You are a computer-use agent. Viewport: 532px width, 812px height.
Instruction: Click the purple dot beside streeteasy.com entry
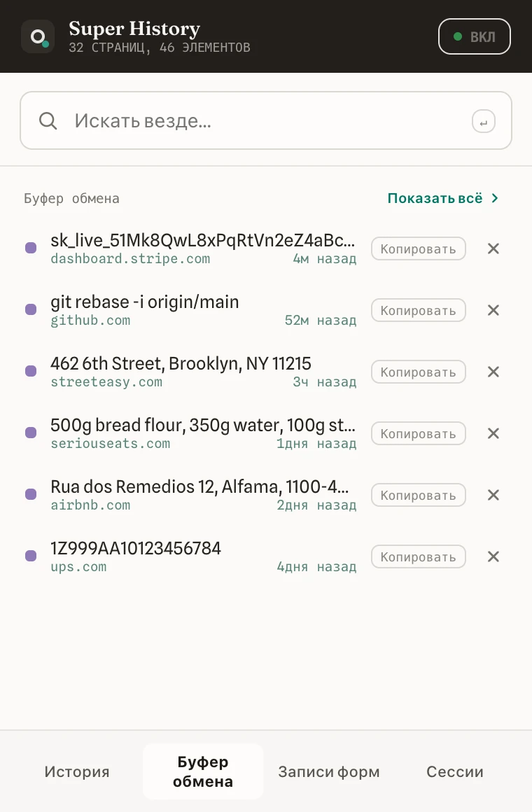31,371
